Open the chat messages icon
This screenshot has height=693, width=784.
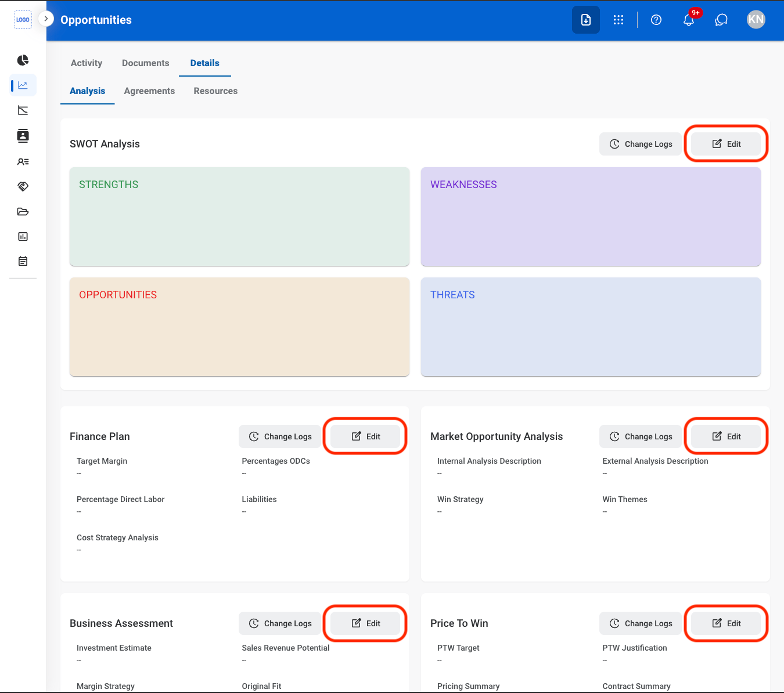click(x=721, y=20)
